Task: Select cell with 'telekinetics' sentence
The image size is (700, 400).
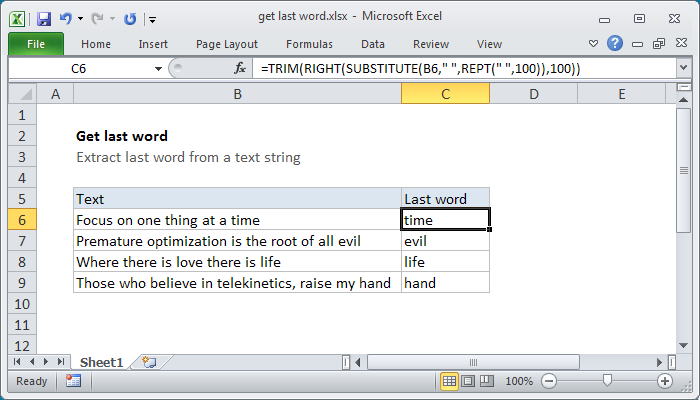Action: click(x=238, y=283)
